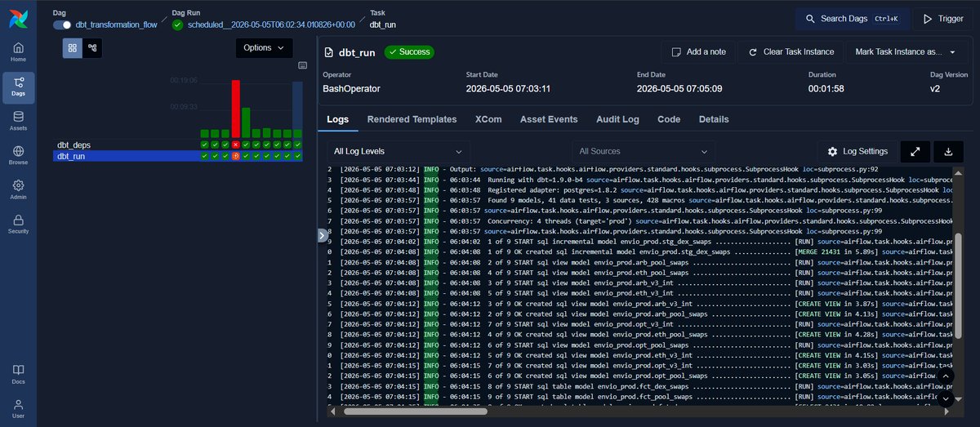Open the All Log Levels filter
The height and width of the screenshot is (427, 980).
tap(399, 151)
